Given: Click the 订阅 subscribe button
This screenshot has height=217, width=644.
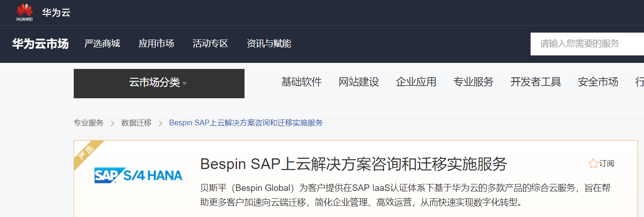Looking at the screenshot, I should (x=602, y=163).
